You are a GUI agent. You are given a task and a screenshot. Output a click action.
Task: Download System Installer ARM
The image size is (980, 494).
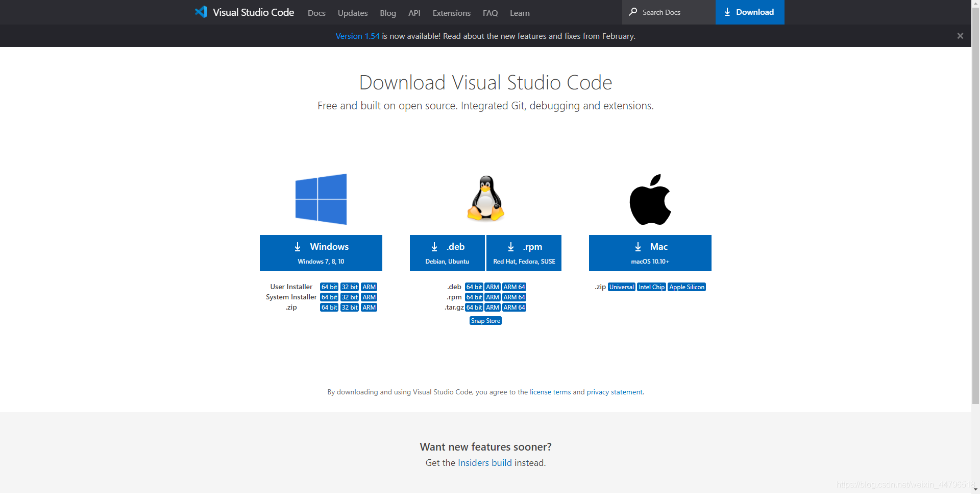(x=369, y=297)
